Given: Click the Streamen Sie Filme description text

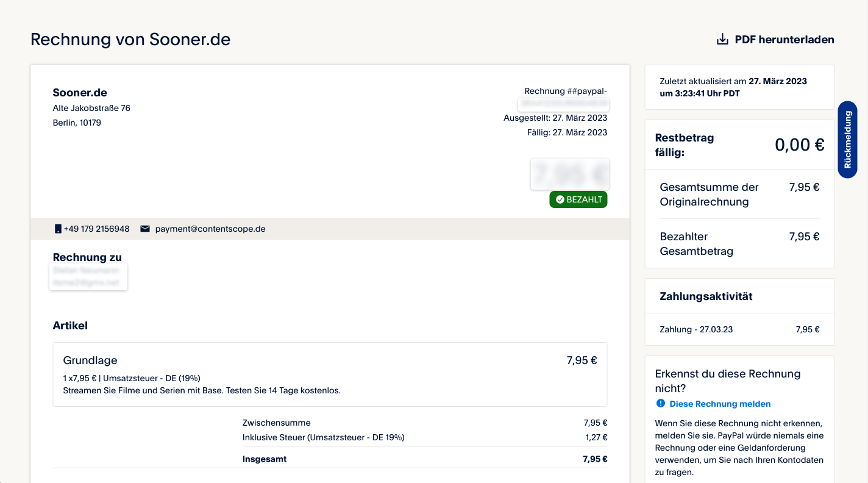Looking at the screenshot, I should [x=202, y=390].
